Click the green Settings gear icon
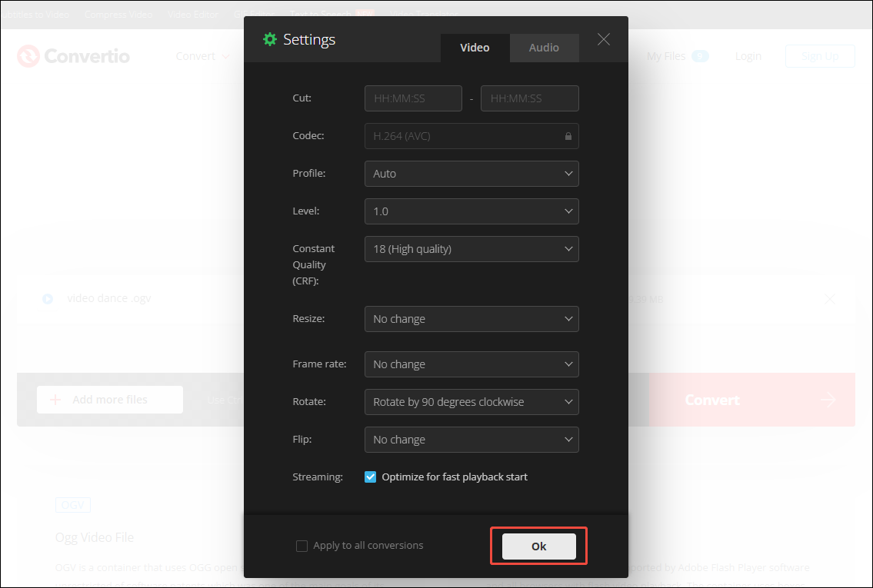This screenshot has width=873, height=588. (x=269, y=39)
